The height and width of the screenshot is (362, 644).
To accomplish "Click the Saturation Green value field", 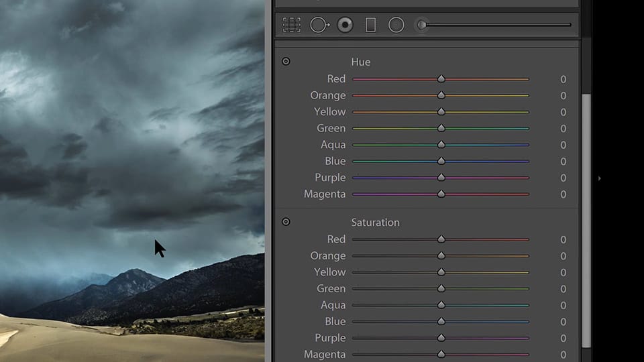I will point(563,289).
